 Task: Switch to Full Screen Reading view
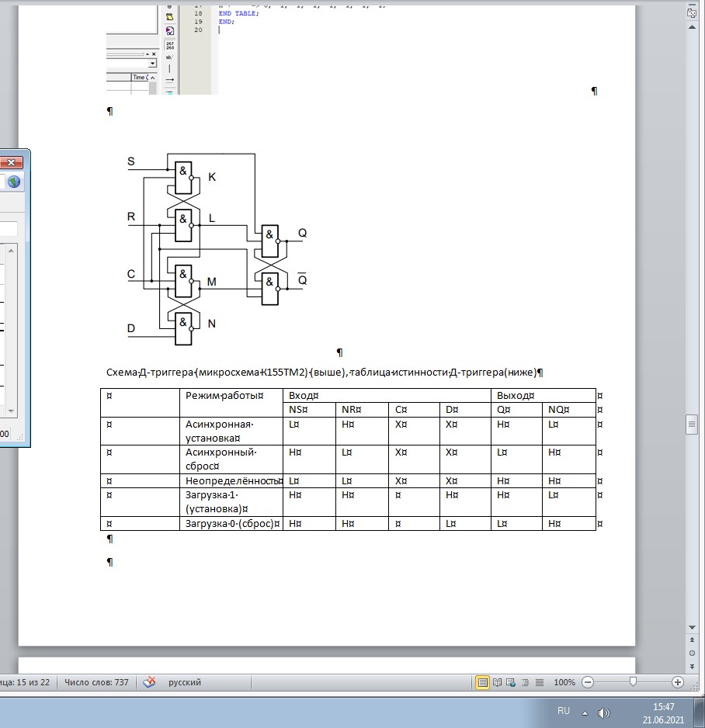pyautogui.click(x=498, y=682)
